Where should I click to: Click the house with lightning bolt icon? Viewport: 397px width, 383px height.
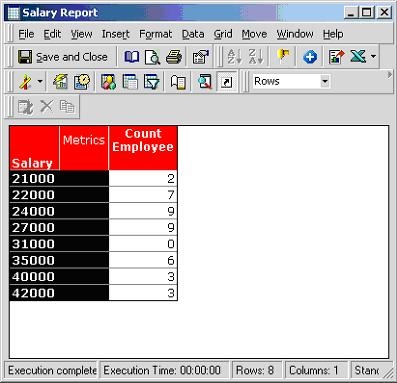(60, 82)
